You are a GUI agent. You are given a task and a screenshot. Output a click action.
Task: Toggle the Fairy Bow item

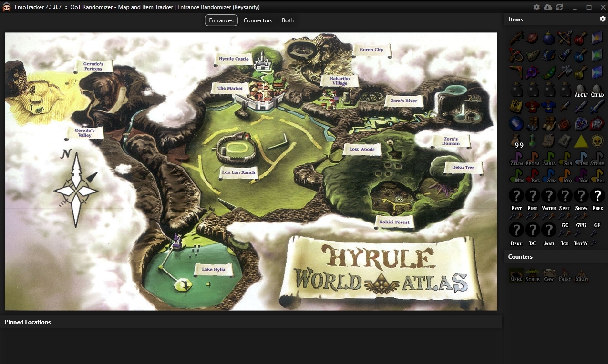[565, 38]
